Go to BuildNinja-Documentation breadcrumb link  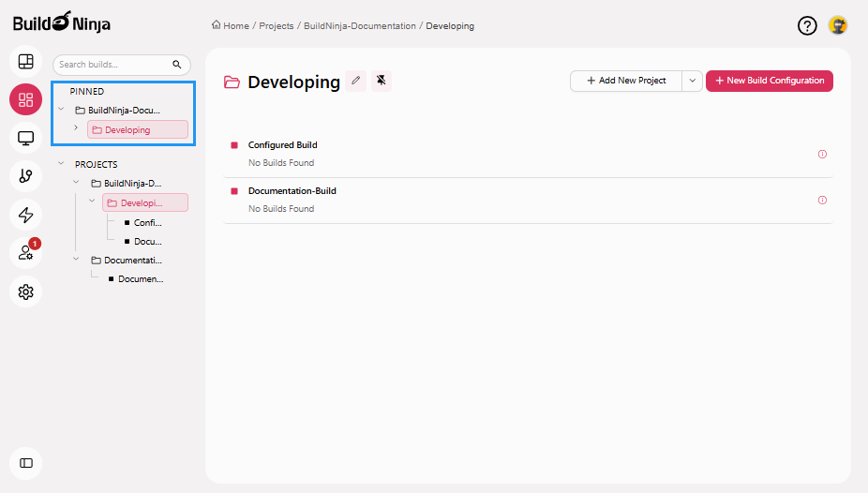pyautogui.click(x=360, y=26)
